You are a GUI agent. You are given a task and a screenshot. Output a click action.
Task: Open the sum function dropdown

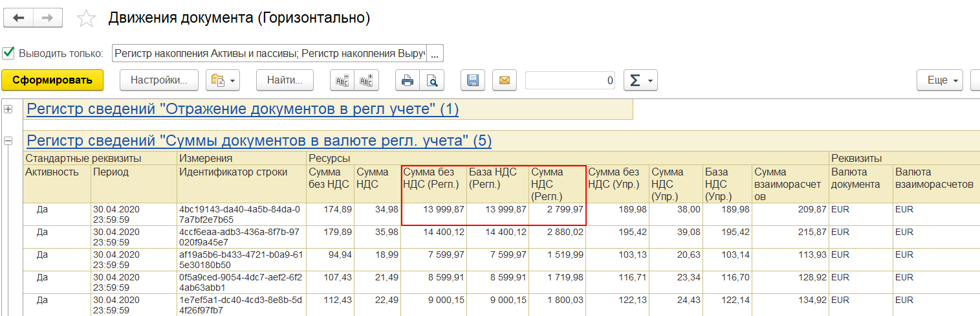640,80
